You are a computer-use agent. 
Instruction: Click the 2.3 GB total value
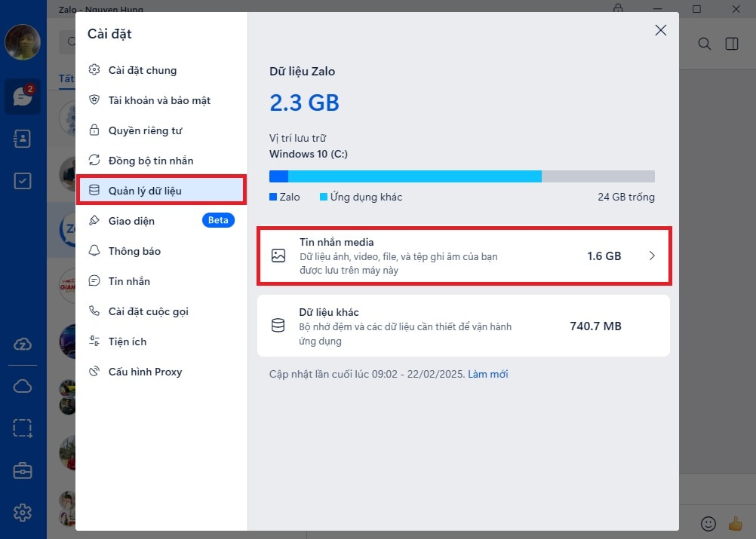[304, 103]
